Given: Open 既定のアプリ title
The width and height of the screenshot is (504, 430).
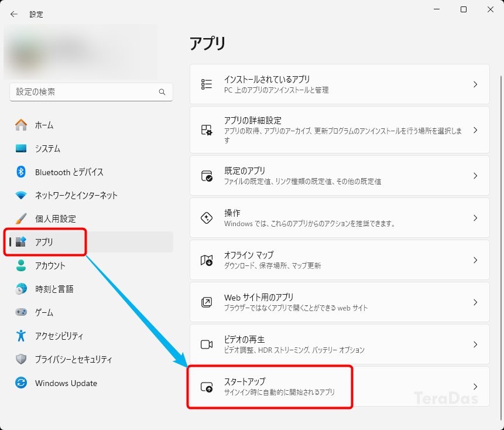Looking at the screenshot, I should point(245,171).
